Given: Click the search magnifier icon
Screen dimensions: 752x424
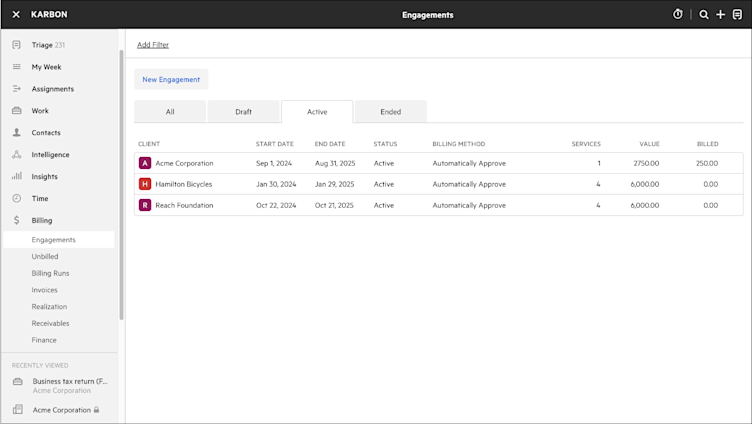Looking at the screenshot, I should coord(704,15).
